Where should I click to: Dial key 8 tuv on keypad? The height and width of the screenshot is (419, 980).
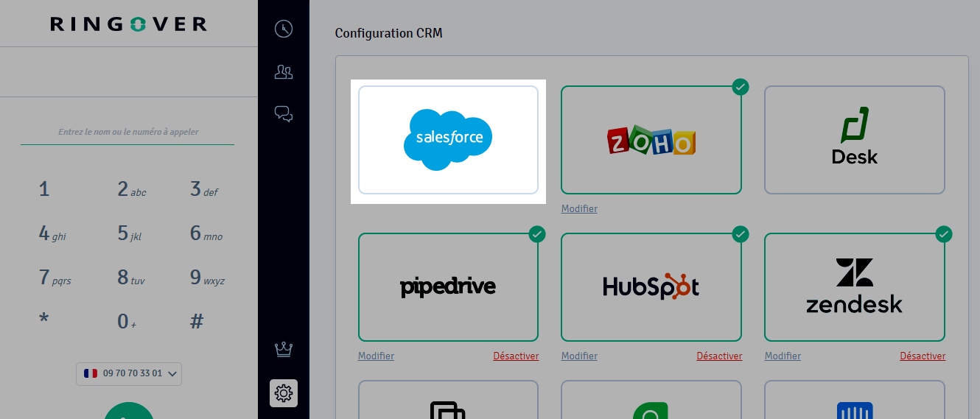click(132, 278)
